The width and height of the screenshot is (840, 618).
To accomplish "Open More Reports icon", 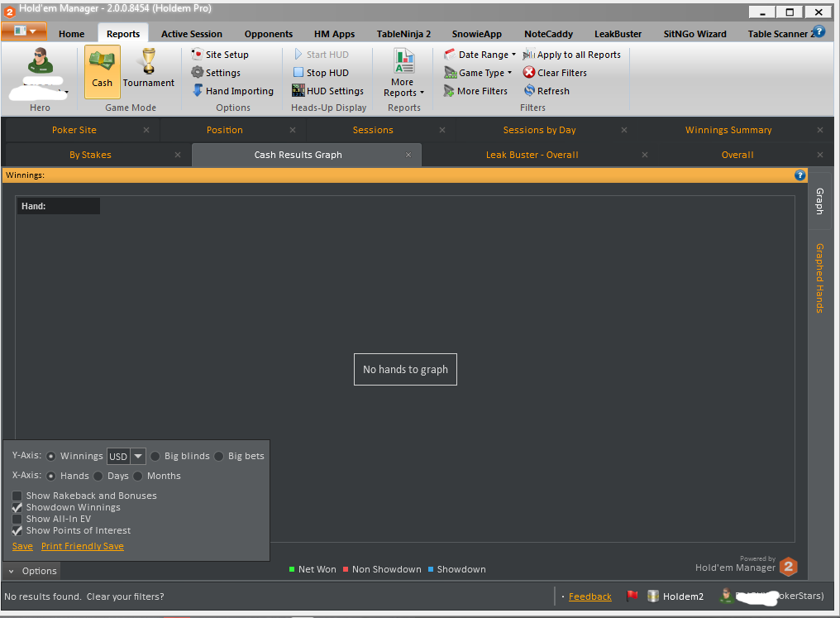I will (404, 61).
